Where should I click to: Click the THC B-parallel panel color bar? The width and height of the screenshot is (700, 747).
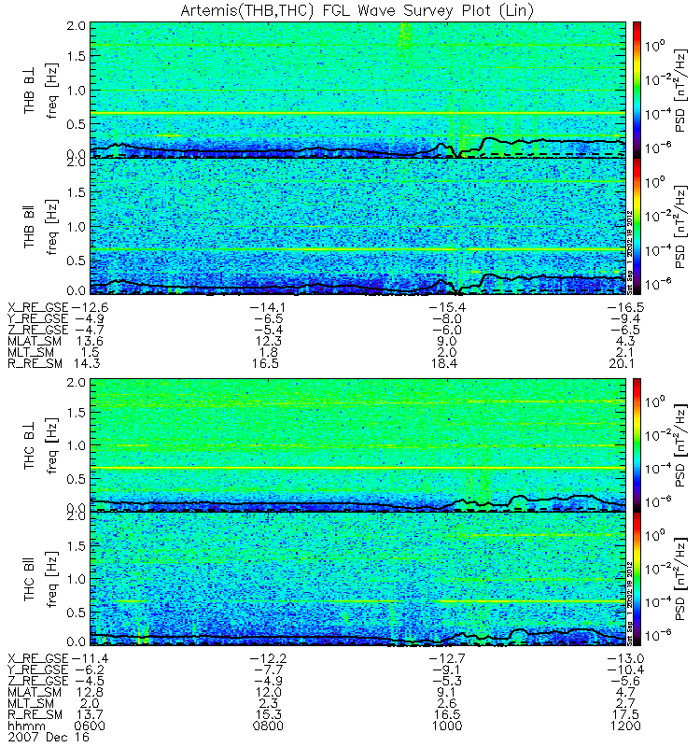point(637,579)
